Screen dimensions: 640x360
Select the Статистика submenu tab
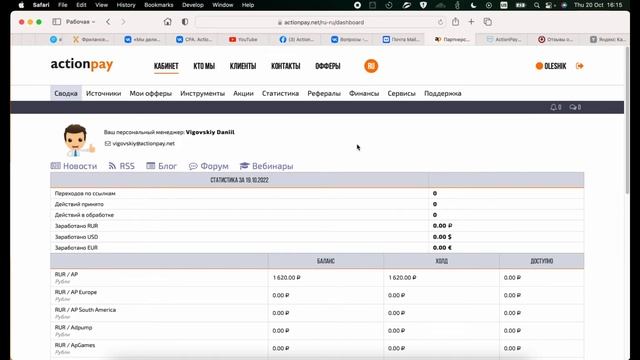point(280,93)
